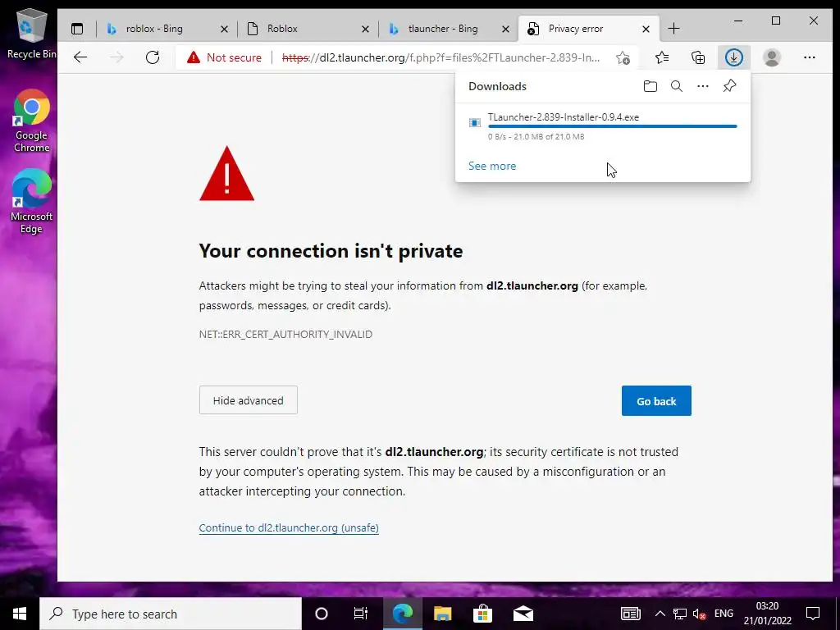
Task: Click the Not secure warning triangle icon
Action: [x=194, y=57]
